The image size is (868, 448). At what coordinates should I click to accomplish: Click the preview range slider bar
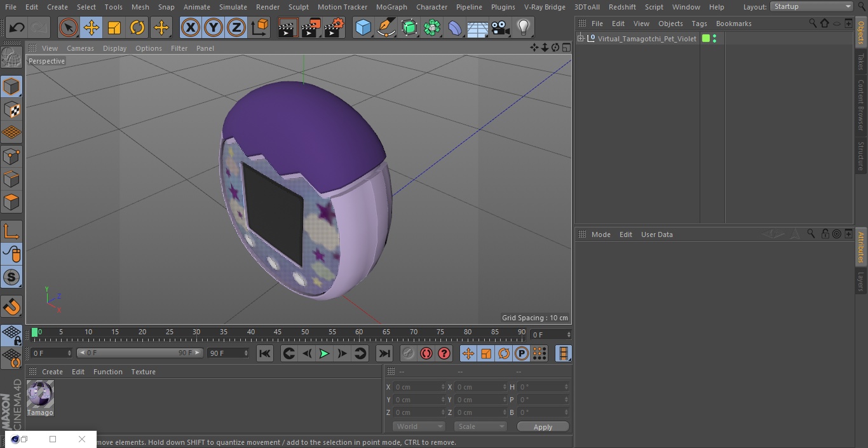click(140, 353)
